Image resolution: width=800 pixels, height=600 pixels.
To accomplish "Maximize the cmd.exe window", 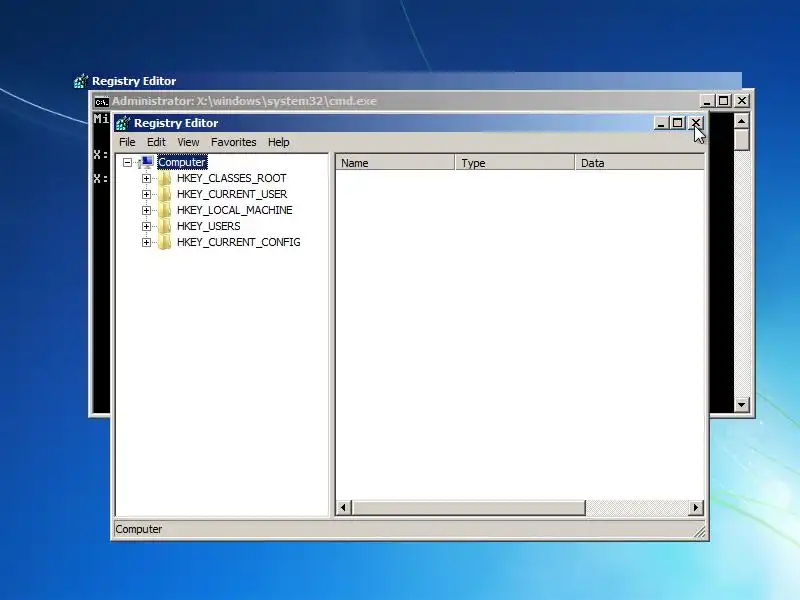I will [x=723, y=101].
